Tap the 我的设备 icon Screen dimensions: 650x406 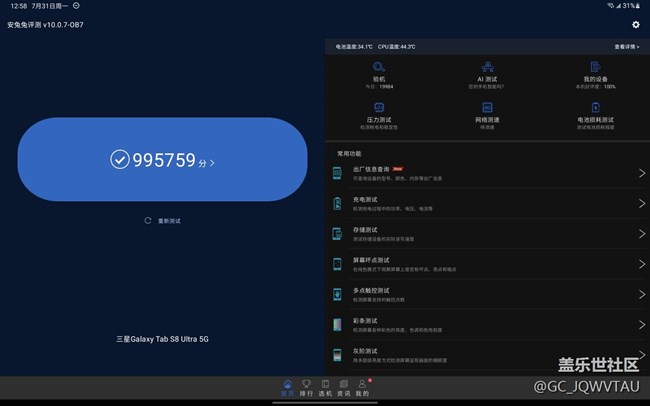click(595, 69)
